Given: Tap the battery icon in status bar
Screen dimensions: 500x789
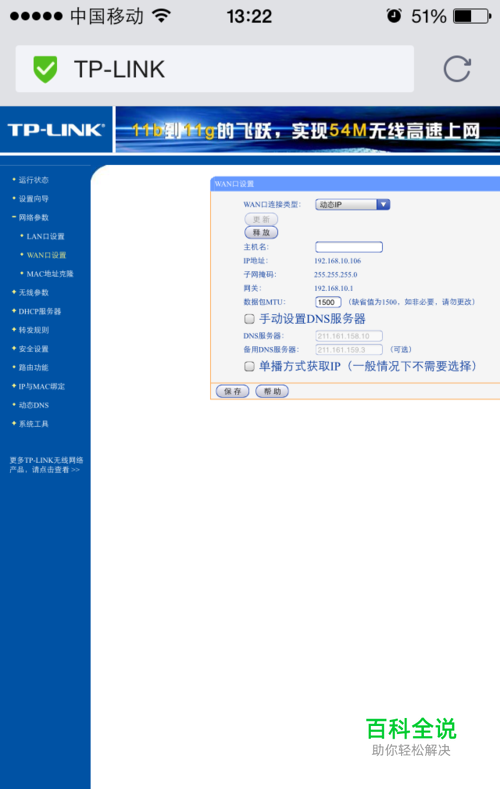Looking at the screenshot, I should [x=472, y=16].
